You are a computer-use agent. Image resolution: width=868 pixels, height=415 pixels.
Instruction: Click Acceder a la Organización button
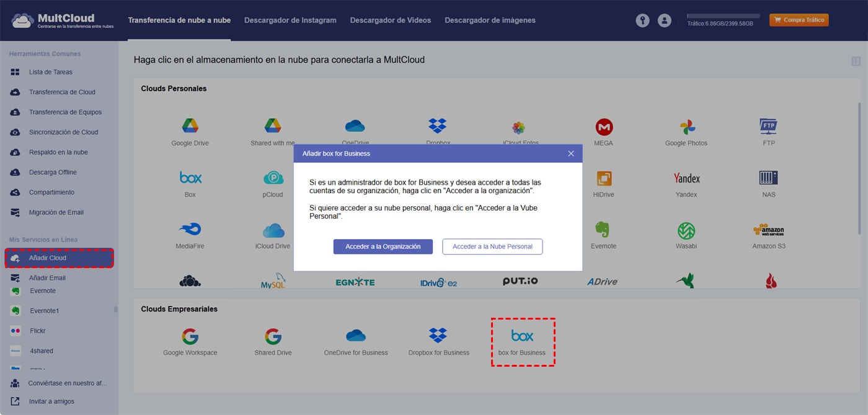[383, 247]
